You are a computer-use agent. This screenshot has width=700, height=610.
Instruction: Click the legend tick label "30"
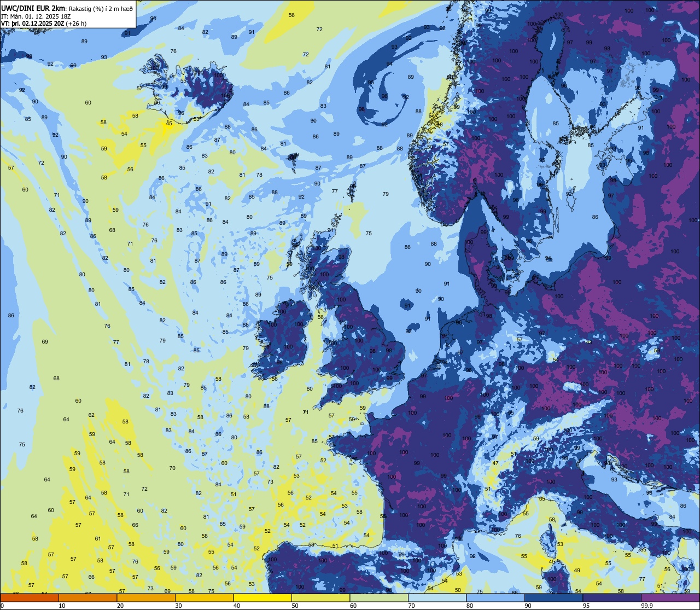tap(178, 606)
